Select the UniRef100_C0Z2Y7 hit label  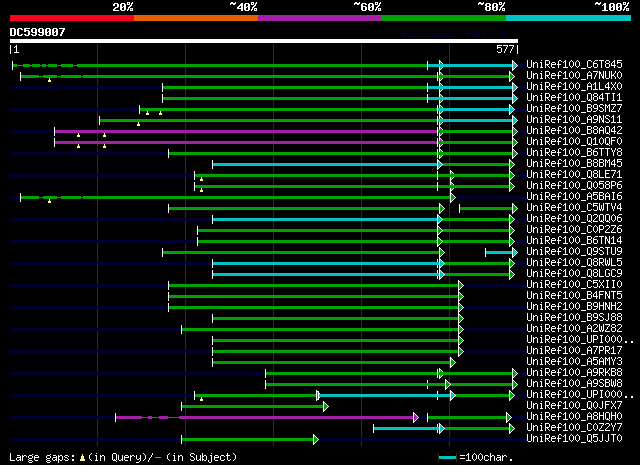click(574, 428)
